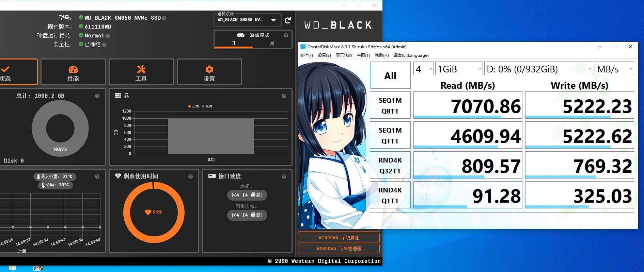Run the SEQ1M Q8T1 test
The height and width of the screenshot is (272, 644).
(390, 105)
